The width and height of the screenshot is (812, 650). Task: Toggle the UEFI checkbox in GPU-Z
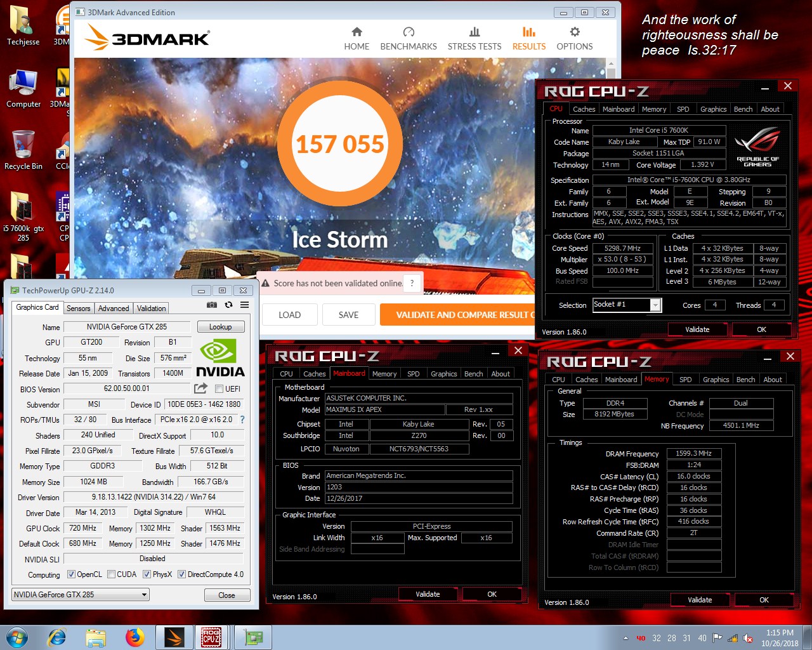(x=219, y=388)
